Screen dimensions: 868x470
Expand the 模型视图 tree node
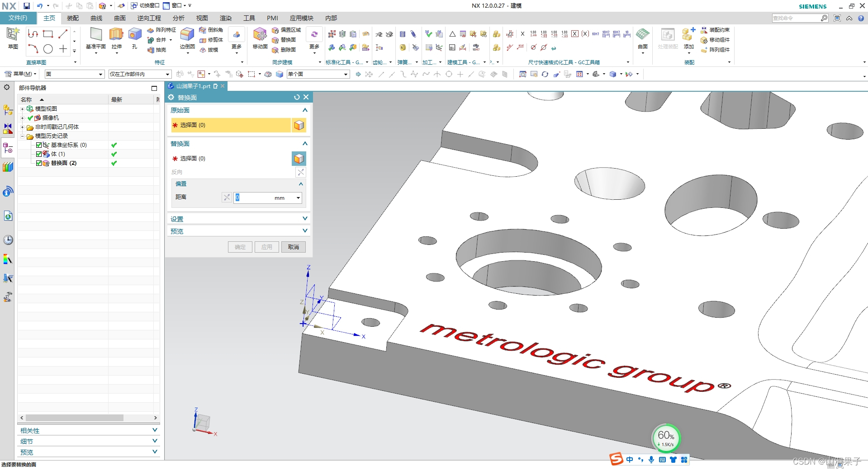point(23,109)
